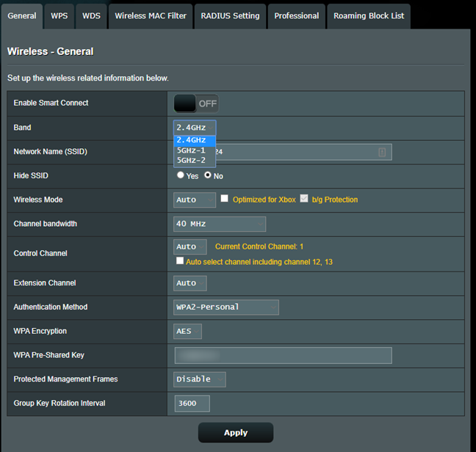
Task: Open the Protected Management Frames dropdown
Action: tap(200, 379)
